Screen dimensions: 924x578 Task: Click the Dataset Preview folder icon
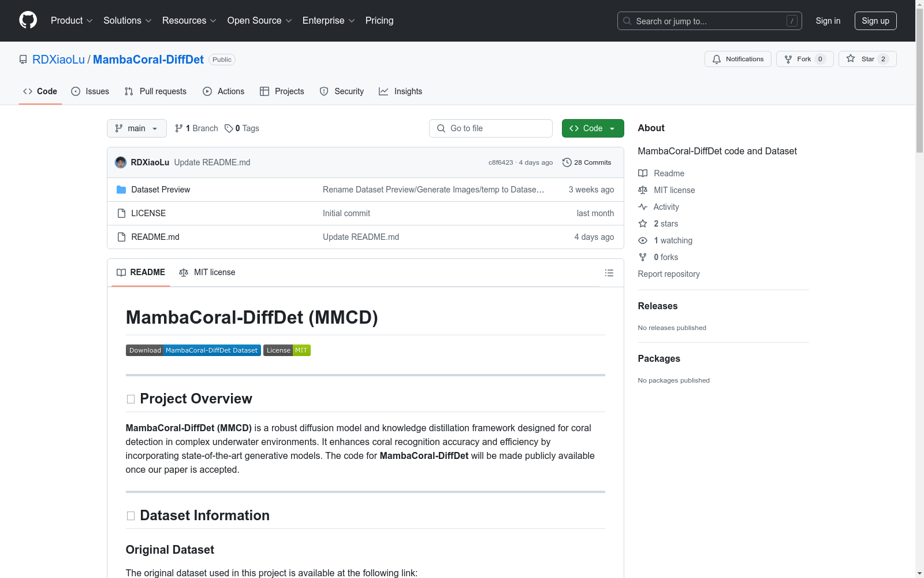point(121,190)
